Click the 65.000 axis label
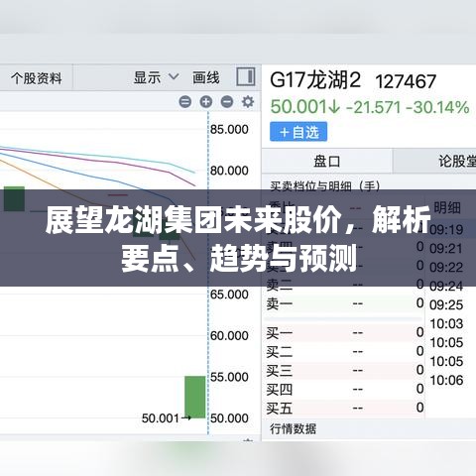Image resolution: width=476 pixels, height=476 pixels. (x=229, y=295)
